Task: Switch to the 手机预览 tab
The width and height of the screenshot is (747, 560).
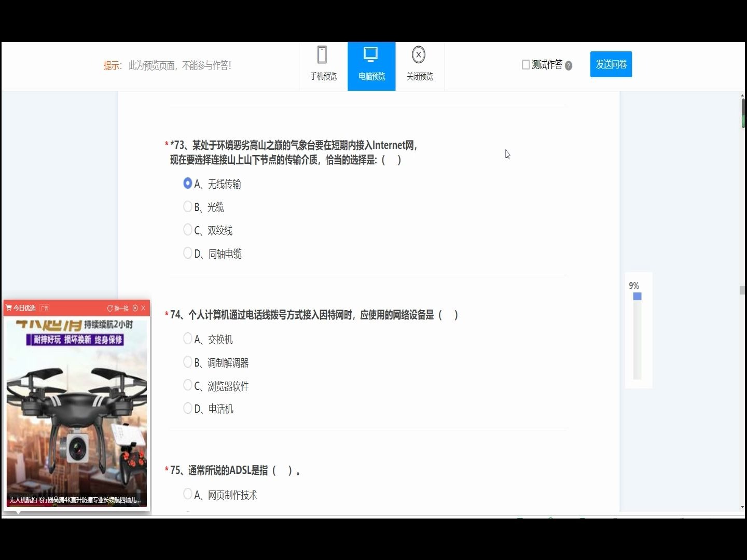Action: [323, 66]
